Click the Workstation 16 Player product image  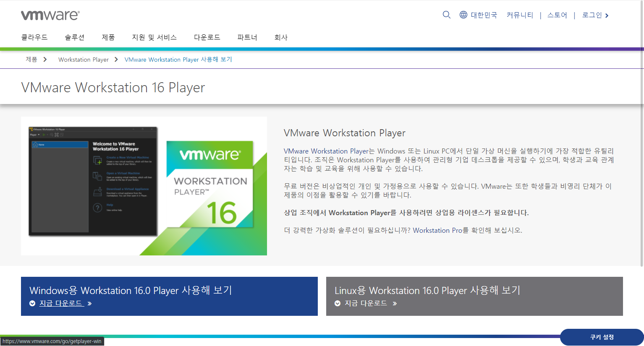[144, 186]
